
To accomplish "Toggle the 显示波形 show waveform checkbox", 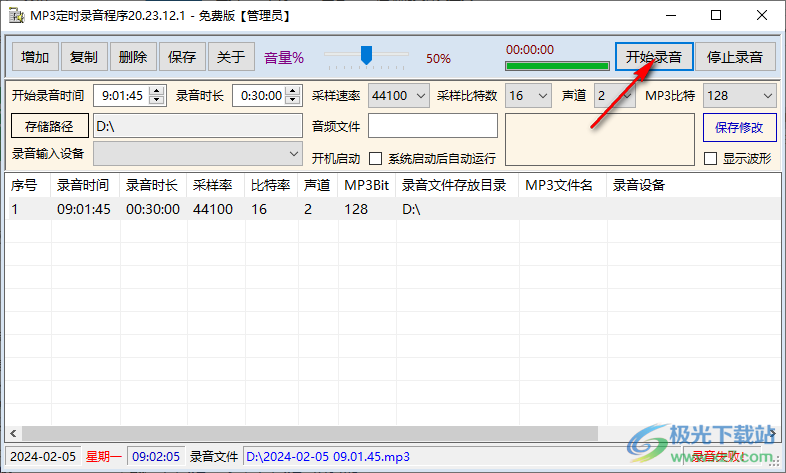I will 710,159.
